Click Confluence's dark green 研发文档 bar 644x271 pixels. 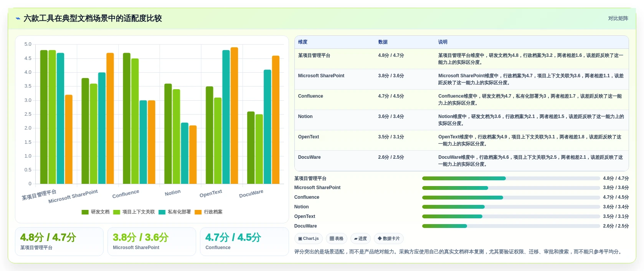click(127, 118)
